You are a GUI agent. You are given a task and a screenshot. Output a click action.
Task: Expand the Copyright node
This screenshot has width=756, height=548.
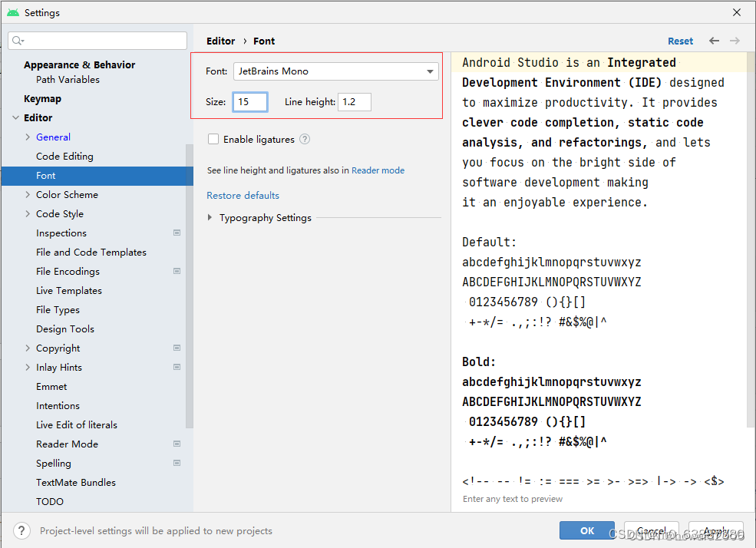pos(28,348)
